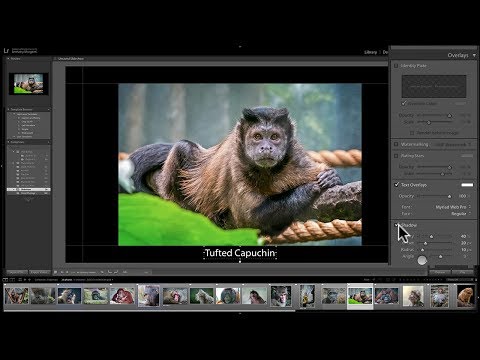Select first filmstrip thumbnail

coord(16,296)
